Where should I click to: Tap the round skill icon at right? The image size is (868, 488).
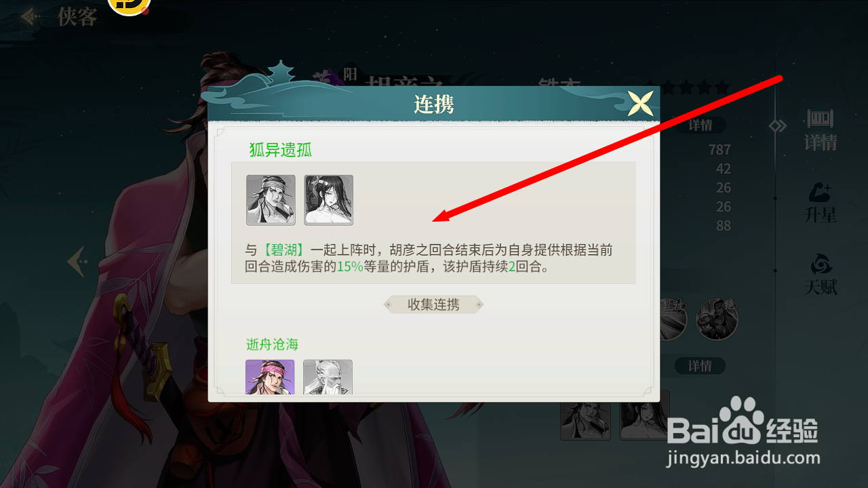pyautogui.click(x=717, y=319)
